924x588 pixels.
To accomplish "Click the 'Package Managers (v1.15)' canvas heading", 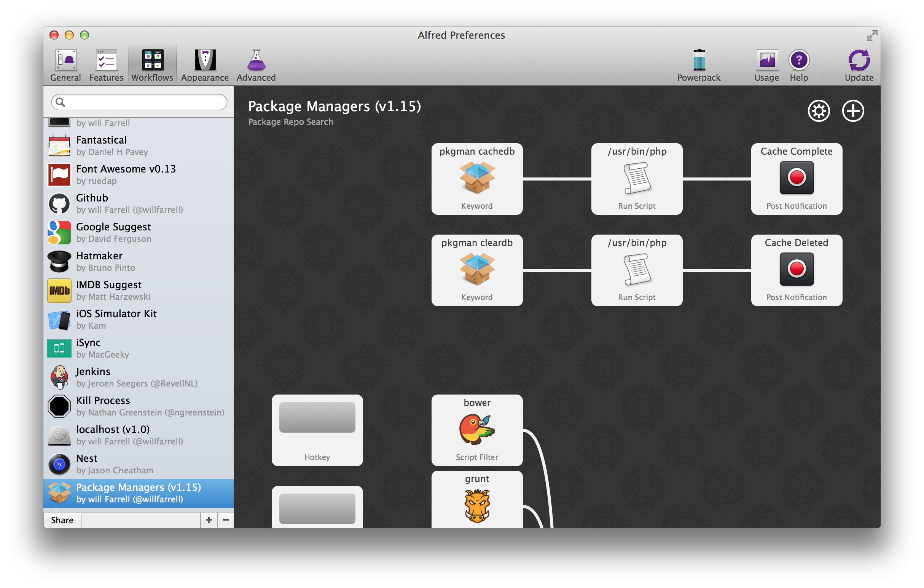I will click(x=335, y=106).
